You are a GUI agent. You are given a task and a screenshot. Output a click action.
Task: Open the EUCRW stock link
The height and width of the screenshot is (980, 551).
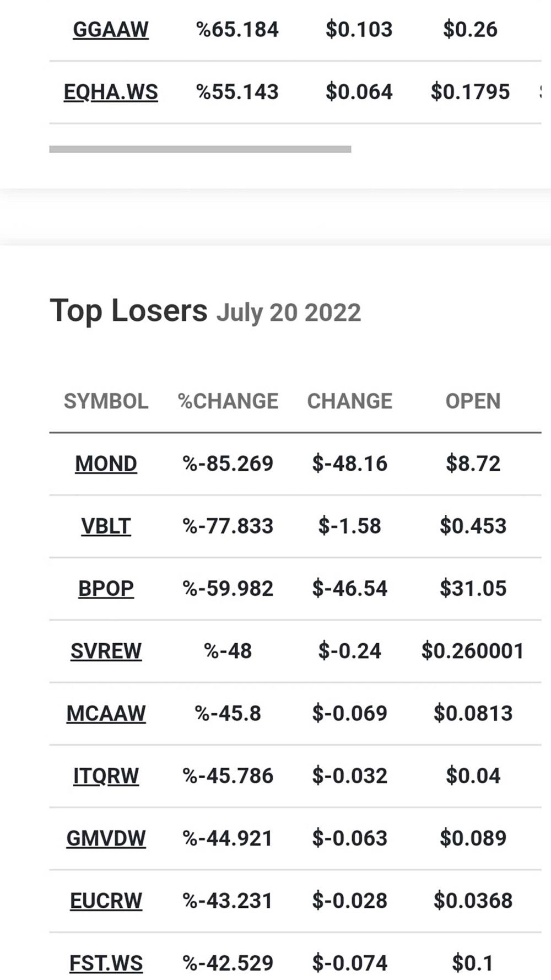pyautogui.click(x=106, y=901)
